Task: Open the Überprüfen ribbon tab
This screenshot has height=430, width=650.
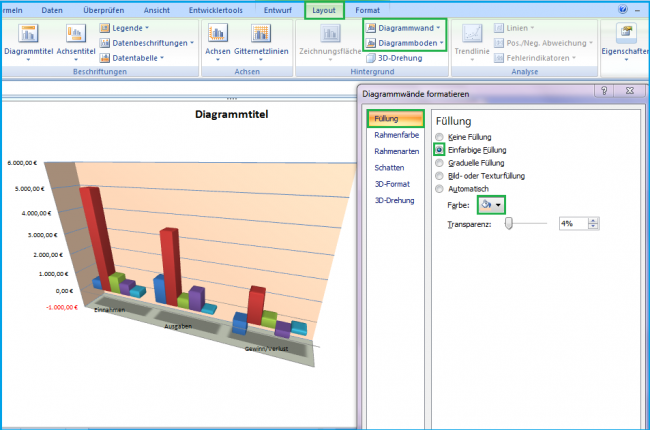Action: (x=104, y=10)
